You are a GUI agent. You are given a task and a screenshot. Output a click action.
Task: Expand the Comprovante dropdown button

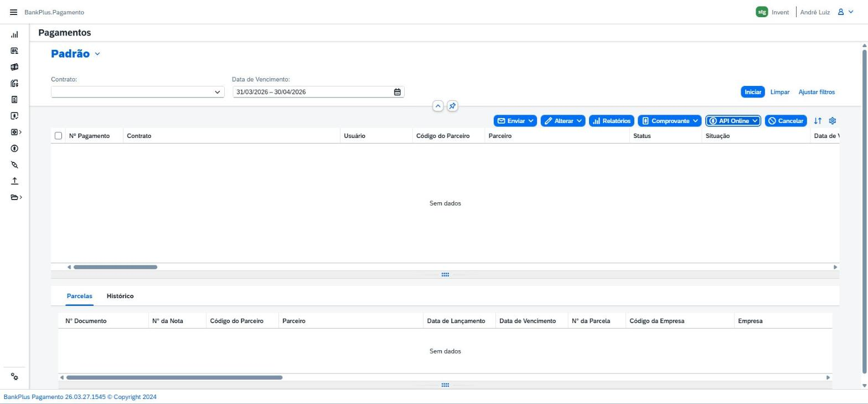669,121
